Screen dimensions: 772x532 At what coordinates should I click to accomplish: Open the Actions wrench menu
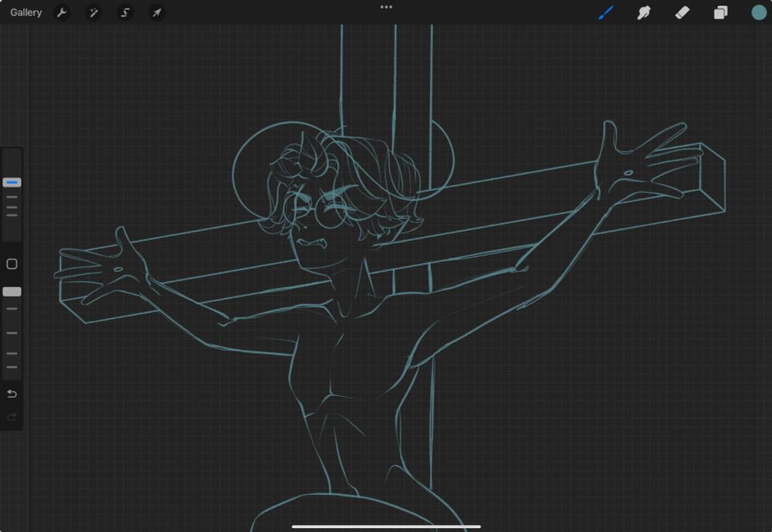click(62, 12)
